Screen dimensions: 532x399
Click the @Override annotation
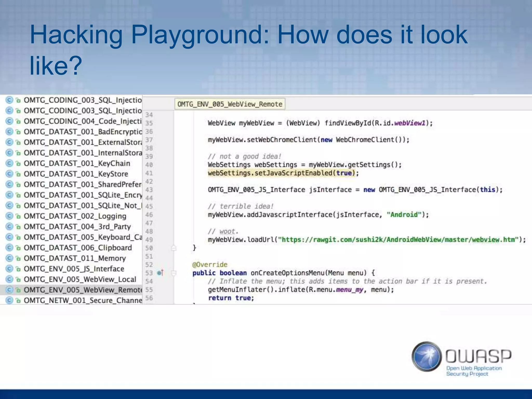(210, 265)
